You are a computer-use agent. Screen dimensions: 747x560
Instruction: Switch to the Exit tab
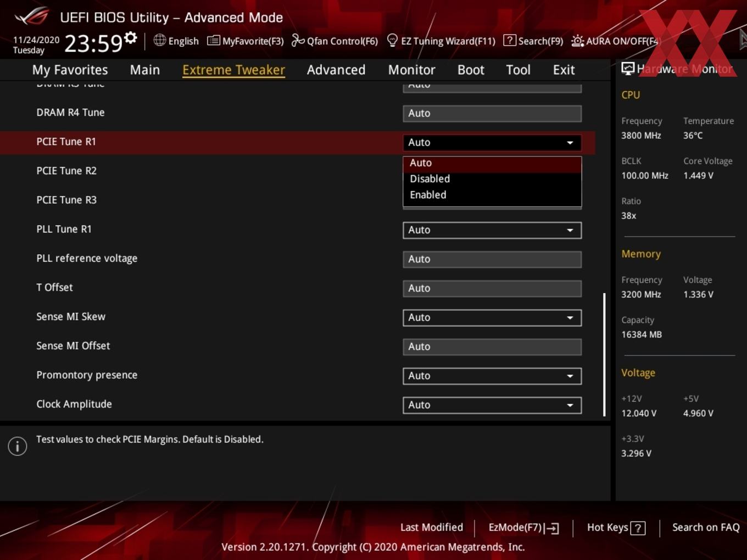click(x=564, y=70)
